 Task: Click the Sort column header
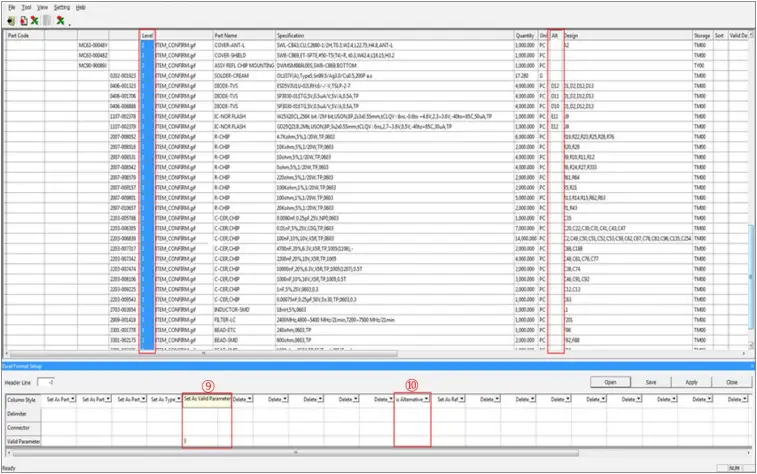[719, 35]
